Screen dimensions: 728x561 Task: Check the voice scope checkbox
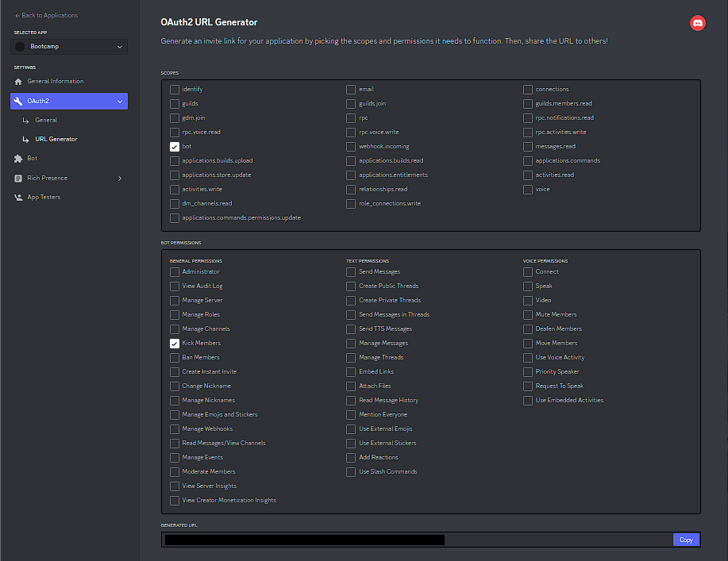click(x=528, y=190)
